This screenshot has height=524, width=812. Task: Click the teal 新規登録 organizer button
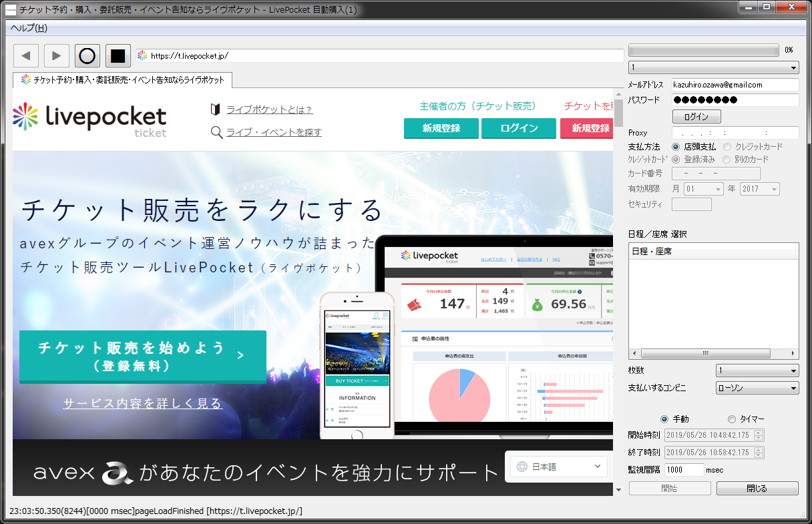tap(441, 128)
